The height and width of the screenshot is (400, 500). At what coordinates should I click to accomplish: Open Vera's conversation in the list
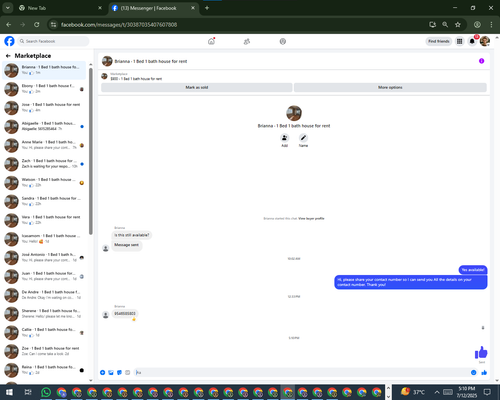point(44,220)
